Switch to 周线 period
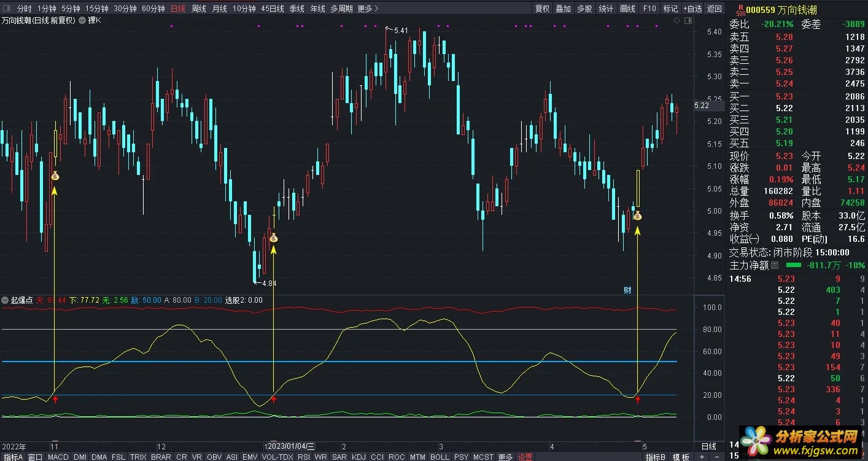The image size is (868, 461). click(x=199, y=9)
